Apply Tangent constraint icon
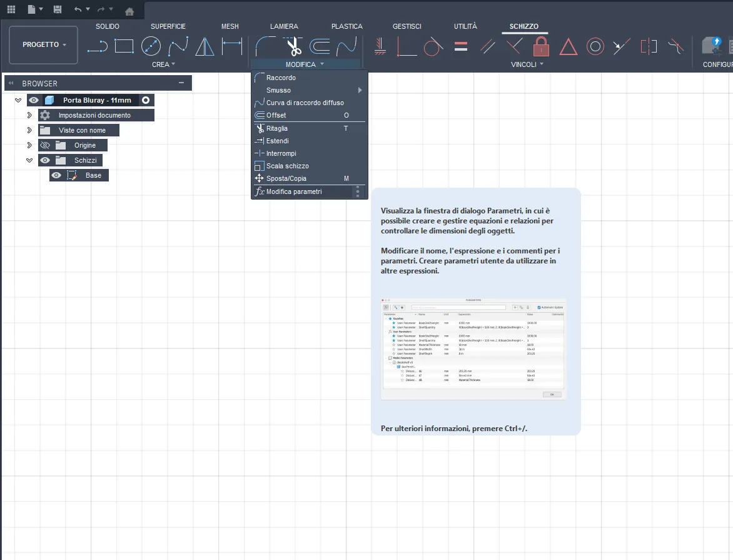The image size is (733, 560). pyautogui.click(x=433, y=46)
